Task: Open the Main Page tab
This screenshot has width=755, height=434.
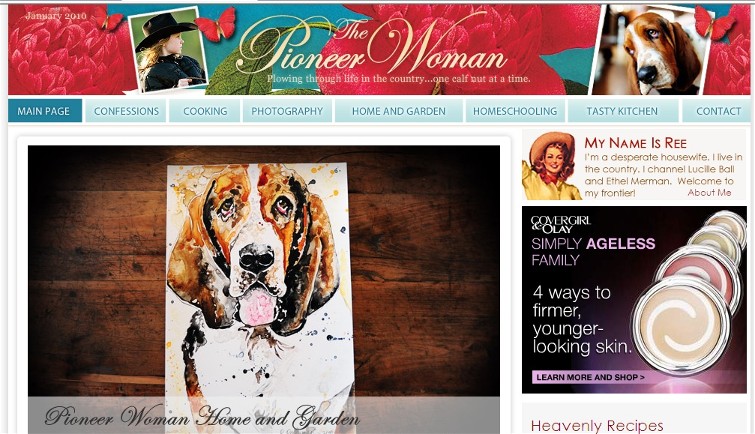Action: [45, 111]
